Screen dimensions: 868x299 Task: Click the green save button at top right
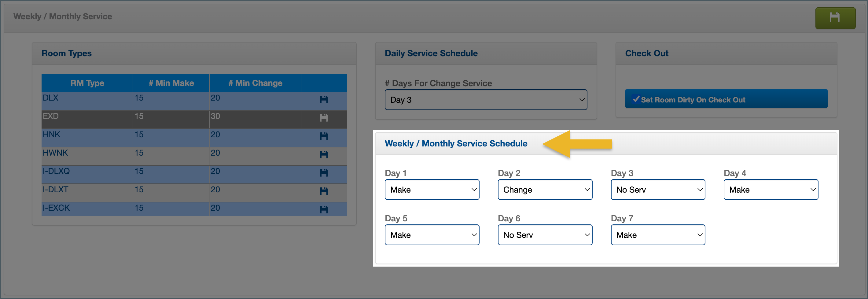pyautogui.click(x=835, y=18)
